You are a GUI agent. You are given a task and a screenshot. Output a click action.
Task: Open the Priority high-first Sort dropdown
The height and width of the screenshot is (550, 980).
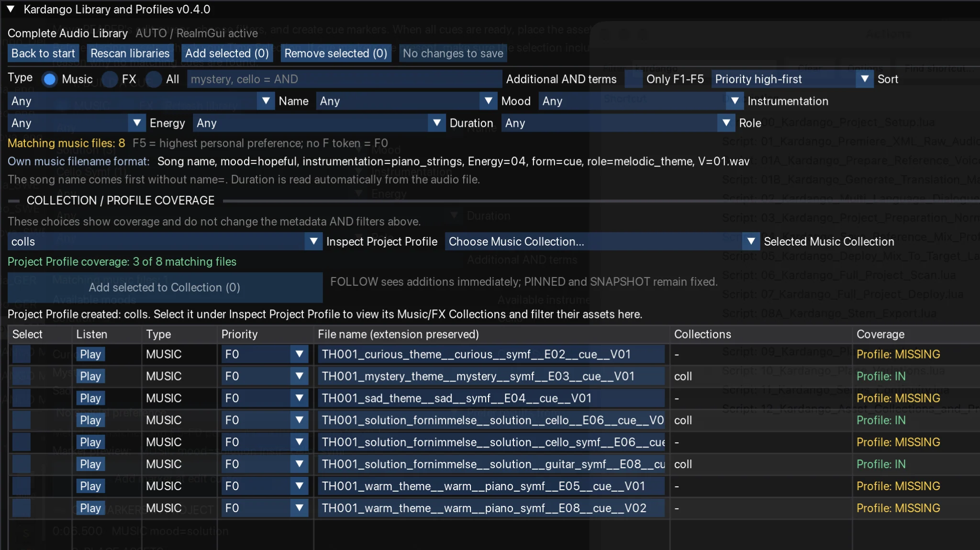pyautogui.click(x=792, y=79)
